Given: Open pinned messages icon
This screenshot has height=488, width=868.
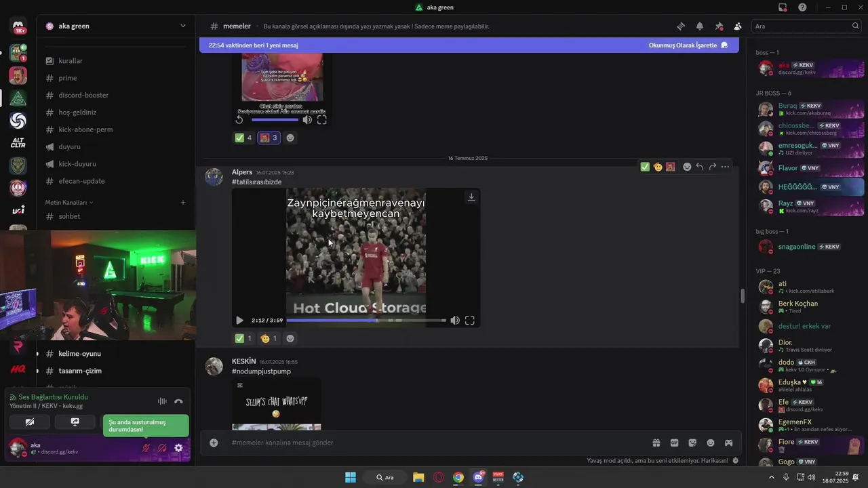Looking at the screenshot, I should click(719, 26).
